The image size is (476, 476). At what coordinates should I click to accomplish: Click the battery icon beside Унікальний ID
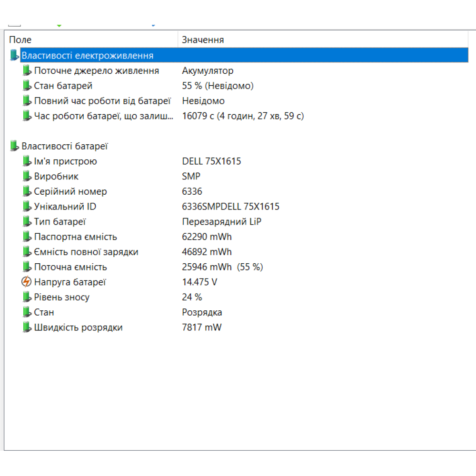pyautogui.click(x=27, y=206)
